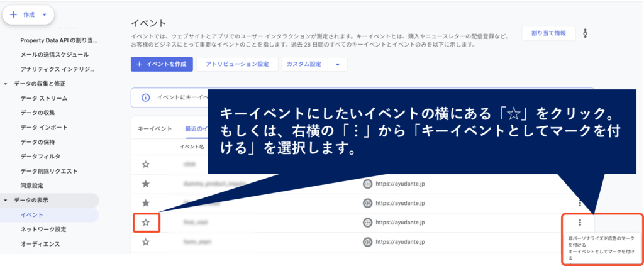The image size is (644, 266).
Task: Click the アトリビューション設定 button
Action: click(x=237, y=64)
